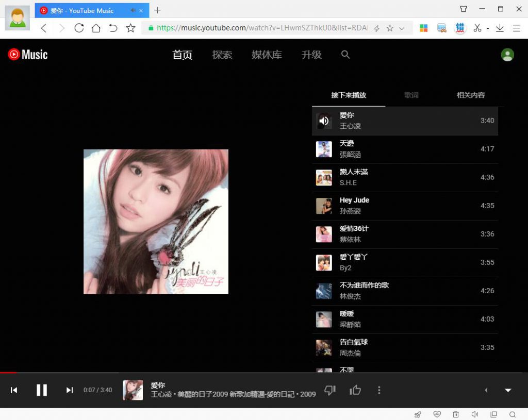Image resolution: width=528 pixels, height=420 pixels.
Task: Open the browser home page icon
Action: (x=96, y=28)
